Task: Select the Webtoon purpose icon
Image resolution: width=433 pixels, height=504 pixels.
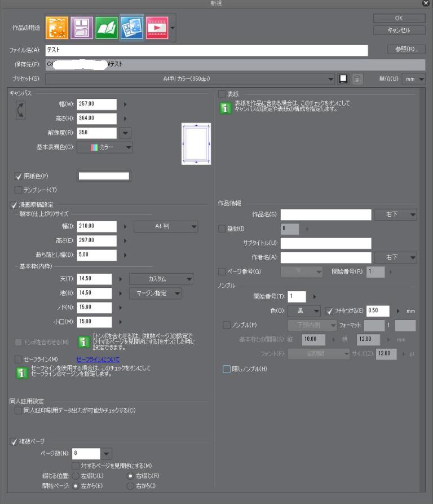Action: coord(82,28)
